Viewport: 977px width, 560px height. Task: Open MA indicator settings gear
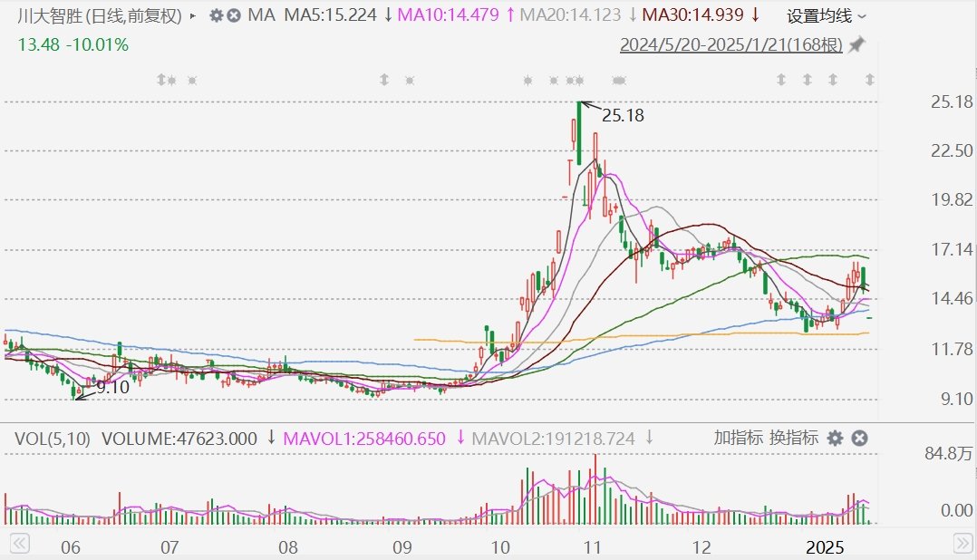tap(216, 15)
